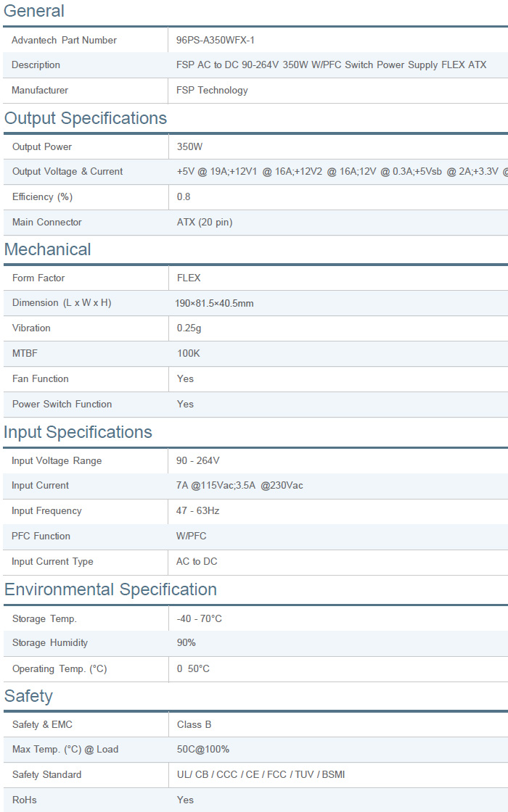
Task: Click the MTBF row label
Action: tap(25, 354)
